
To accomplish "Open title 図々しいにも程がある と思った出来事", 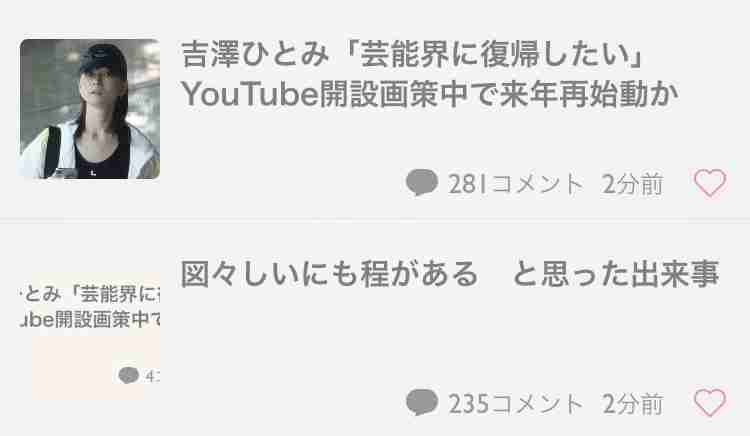I will click(x=450, y=274).
